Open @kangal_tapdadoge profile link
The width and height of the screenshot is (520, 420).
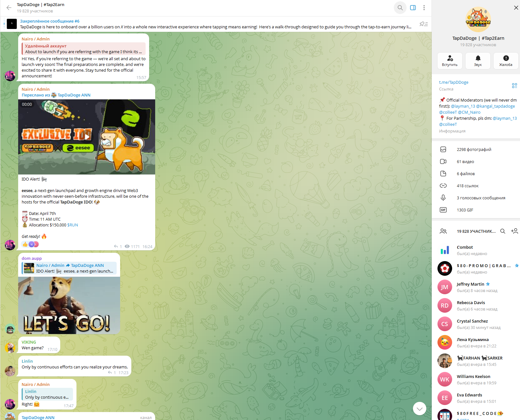[x=495, y=106]
